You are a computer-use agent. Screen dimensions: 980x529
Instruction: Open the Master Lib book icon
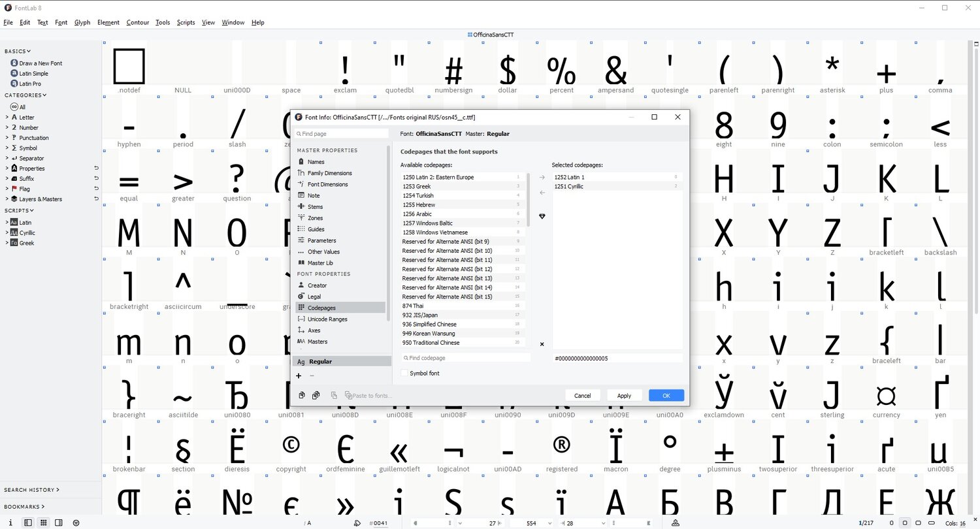[301, 263]
